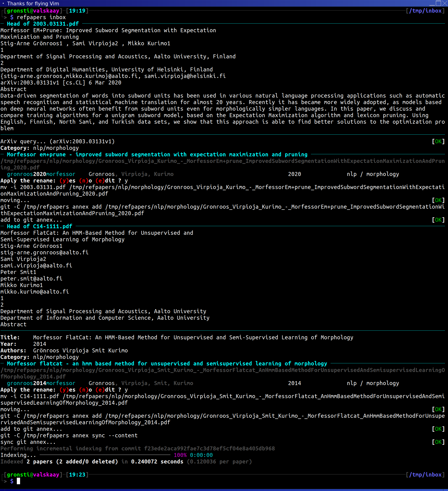Click the email sami.virpioja@aalto.fi
Viewport: 448px width, 491px height.
click(x=36, y=266)
